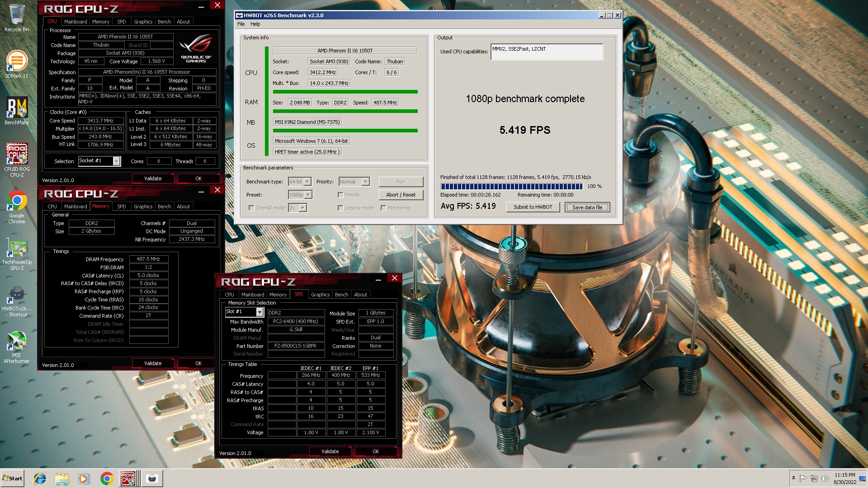
Task: Open the File menu in HWBOT x265
Action: pos(241,24)
